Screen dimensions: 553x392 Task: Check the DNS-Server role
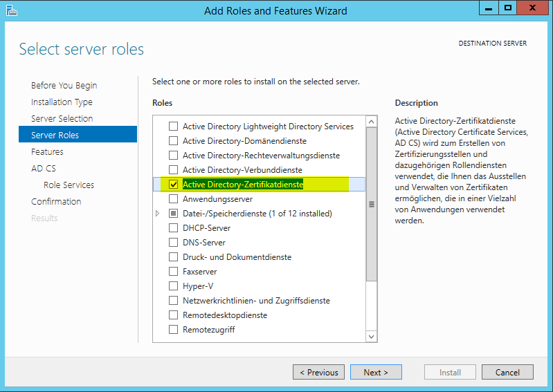point(173,242)
